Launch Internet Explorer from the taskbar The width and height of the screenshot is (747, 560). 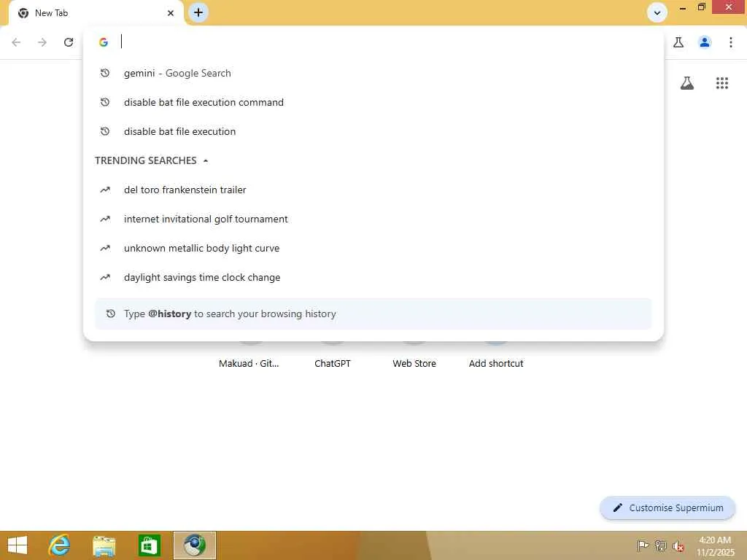pyautogui.click(x=60, y=545)
